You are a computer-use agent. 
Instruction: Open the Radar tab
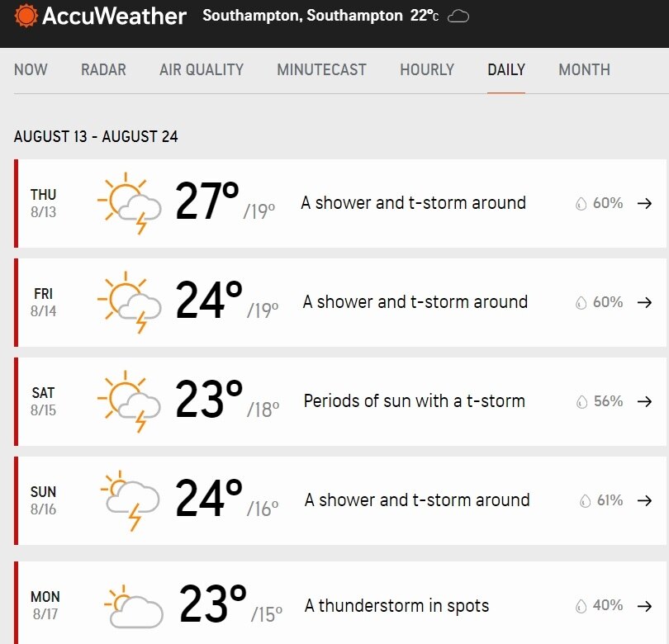click(103, 70)
